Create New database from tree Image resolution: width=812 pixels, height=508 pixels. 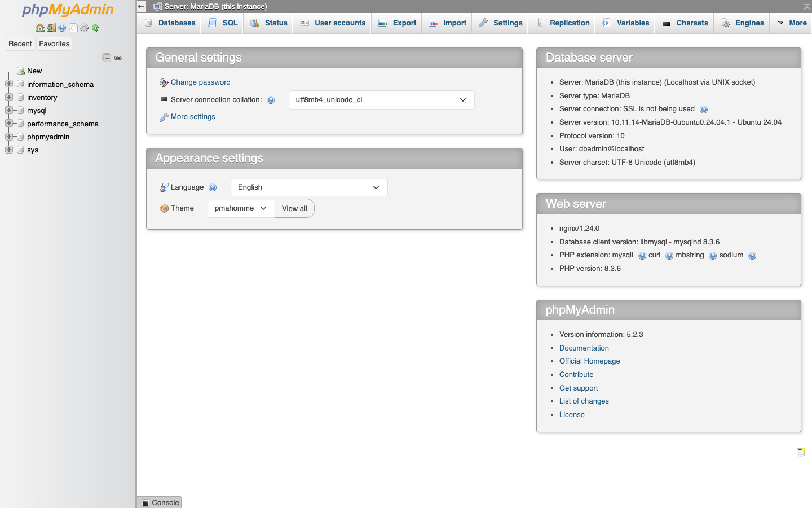[x=34, y=71]
